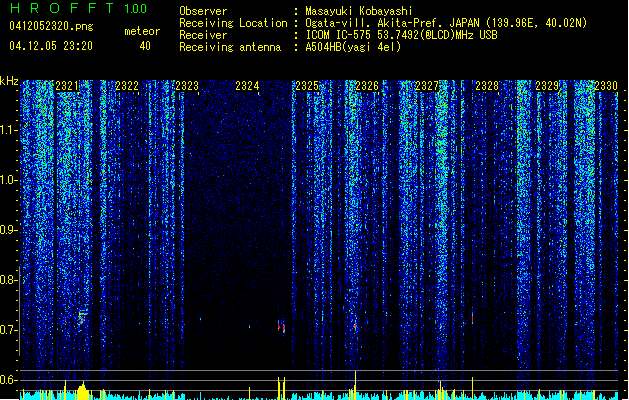
Task: Click the antenna value A504HB(yagi 4el)
Action: click(353, 47)
